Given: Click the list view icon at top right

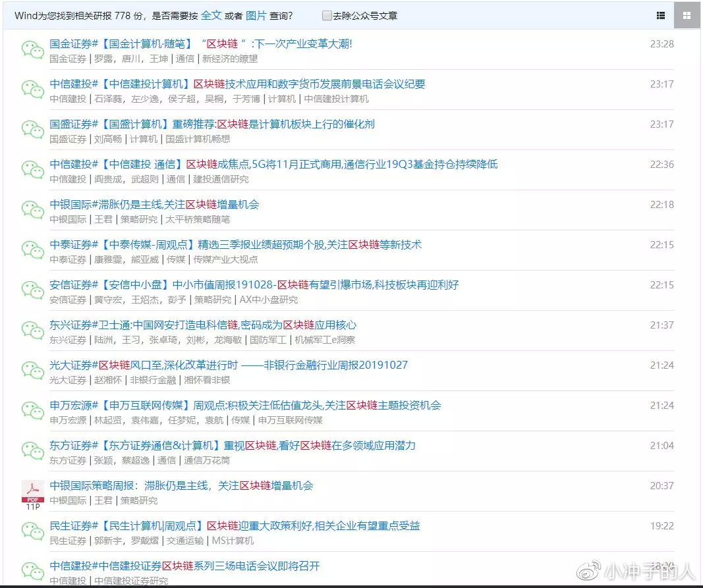Looking at the screenshot, I should coord(661,16).
